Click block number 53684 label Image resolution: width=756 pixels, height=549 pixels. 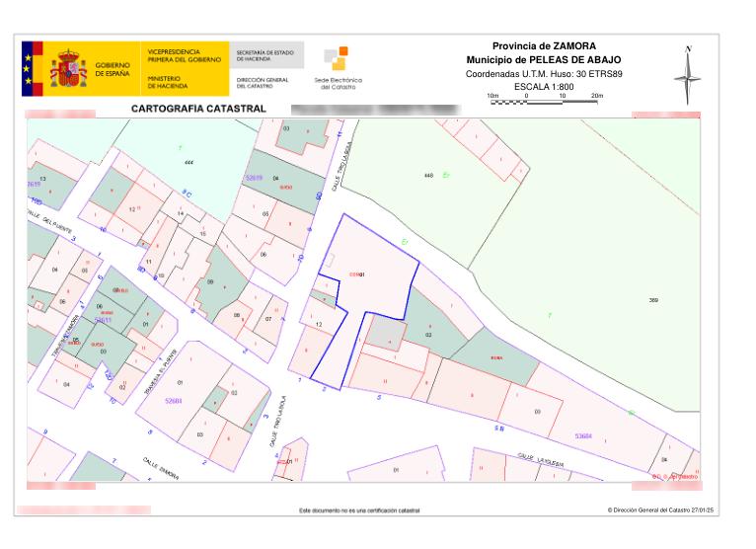[583, 434]
